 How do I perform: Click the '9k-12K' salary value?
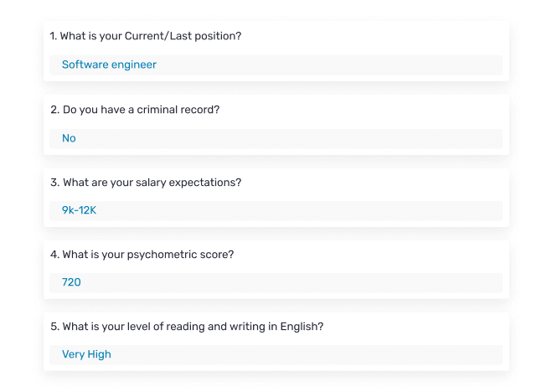[x=80, y=210]
